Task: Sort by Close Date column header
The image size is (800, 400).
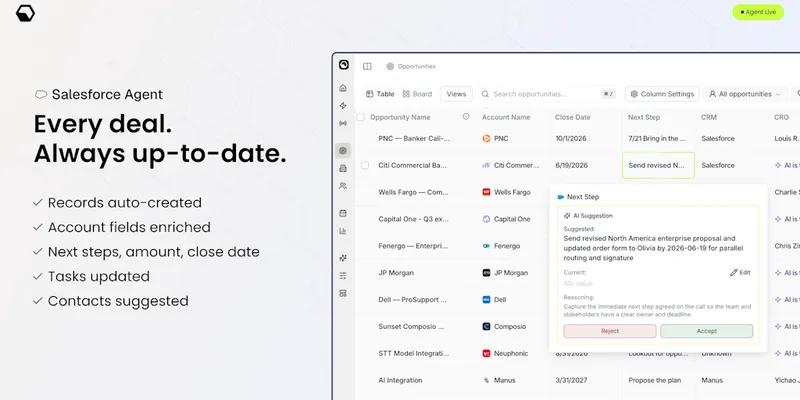Action: point(572,117)
